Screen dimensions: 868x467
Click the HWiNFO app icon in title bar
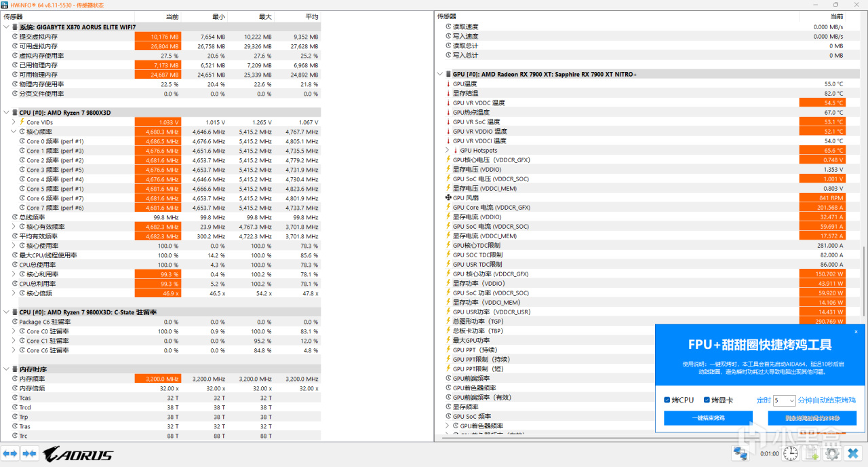(x=5, y=5)
